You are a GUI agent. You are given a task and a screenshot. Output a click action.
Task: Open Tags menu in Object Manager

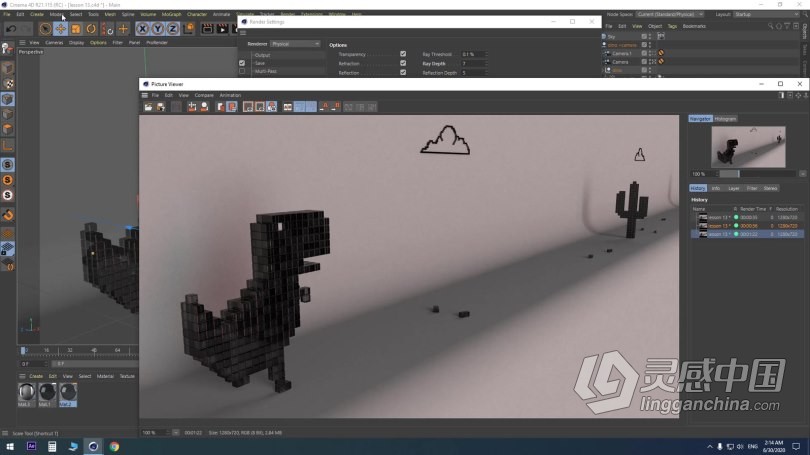(x=672, y=26)
